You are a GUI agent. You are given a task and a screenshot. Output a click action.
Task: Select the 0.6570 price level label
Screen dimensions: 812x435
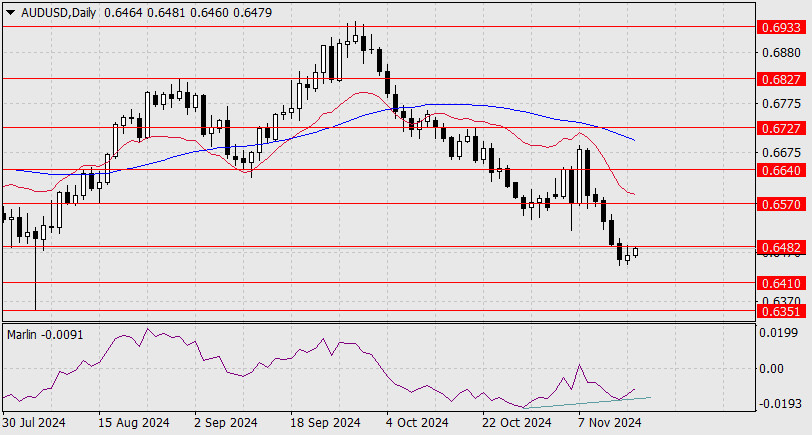pos(781,204)
